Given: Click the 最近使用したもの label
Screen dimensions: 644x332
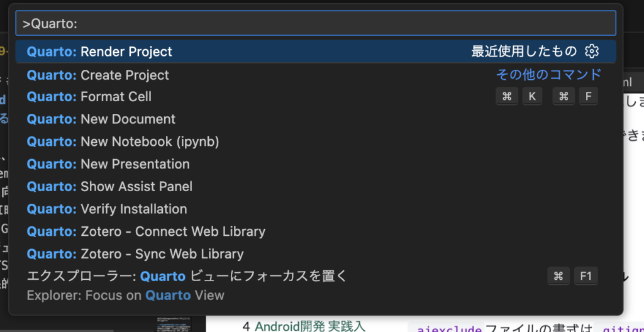Looking at the screenshot, I should point(523,52).
